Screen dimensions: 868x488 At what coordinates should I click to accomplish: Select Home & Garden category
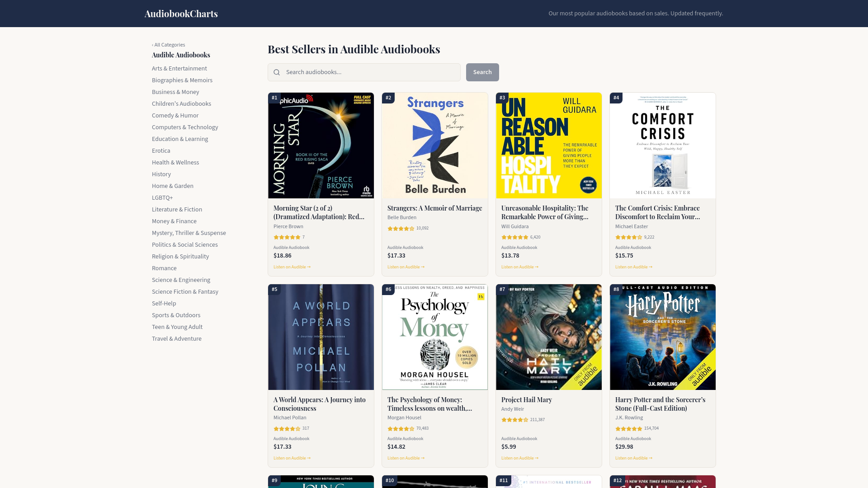173,186
